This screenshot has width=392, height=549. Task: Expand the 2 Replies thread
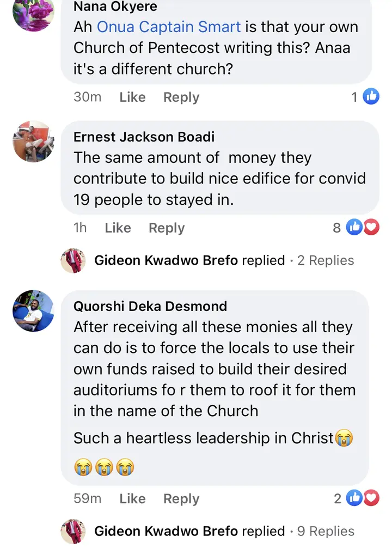326,260
